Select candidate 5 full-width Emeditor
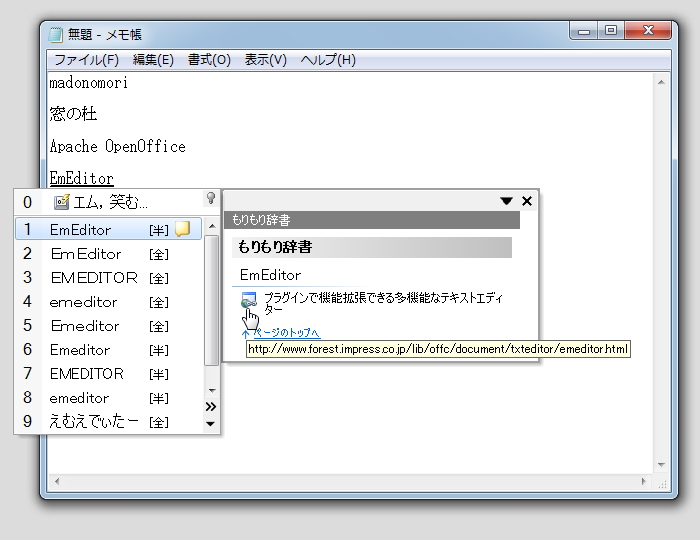Screen dimensions: 700x540 pos(109,326)
